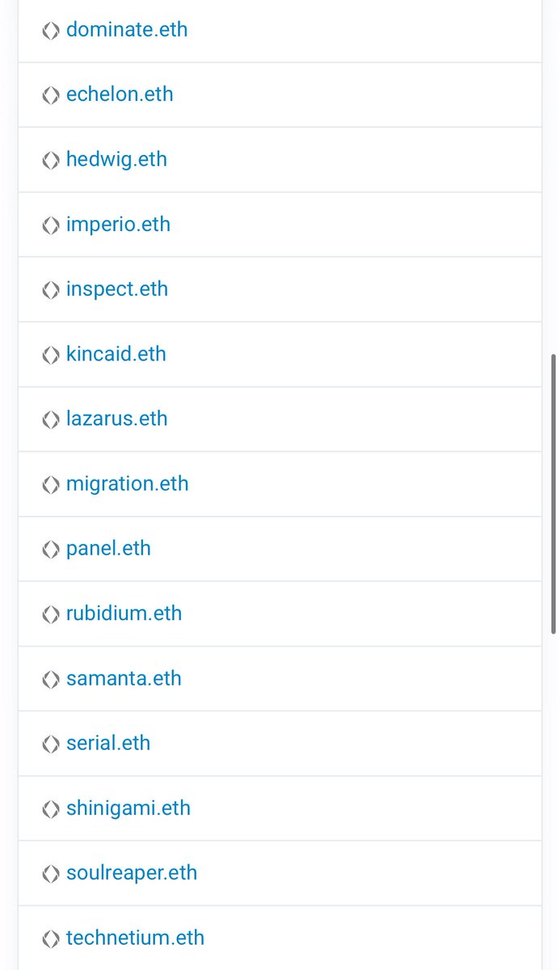Open the inspect.eth link

(x=117, y=289)
